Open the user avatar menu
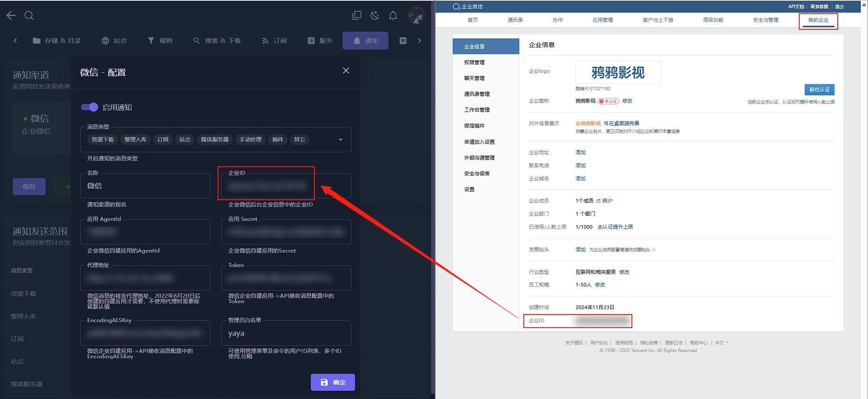This screenshot has width=868, height=399. click(x=416, y=15)
